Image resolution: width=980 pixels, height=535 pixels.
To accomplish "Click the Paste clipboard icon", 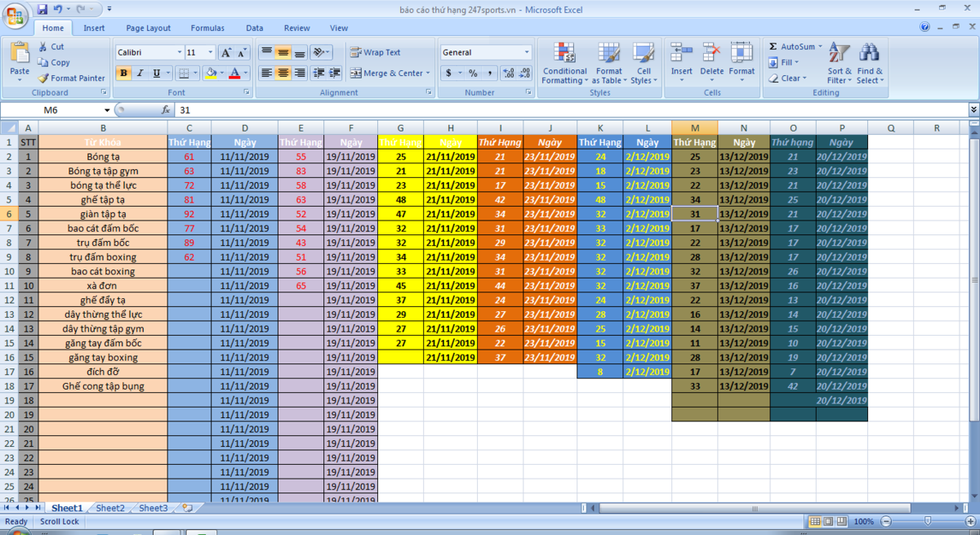I will click(x=20, y=53).
